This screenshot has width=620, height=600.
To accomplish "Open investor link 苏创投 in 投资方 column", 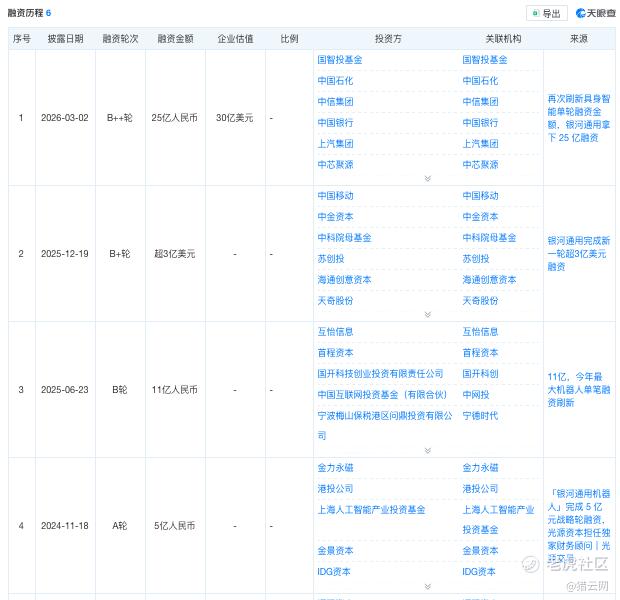I will tap(331, 259).
